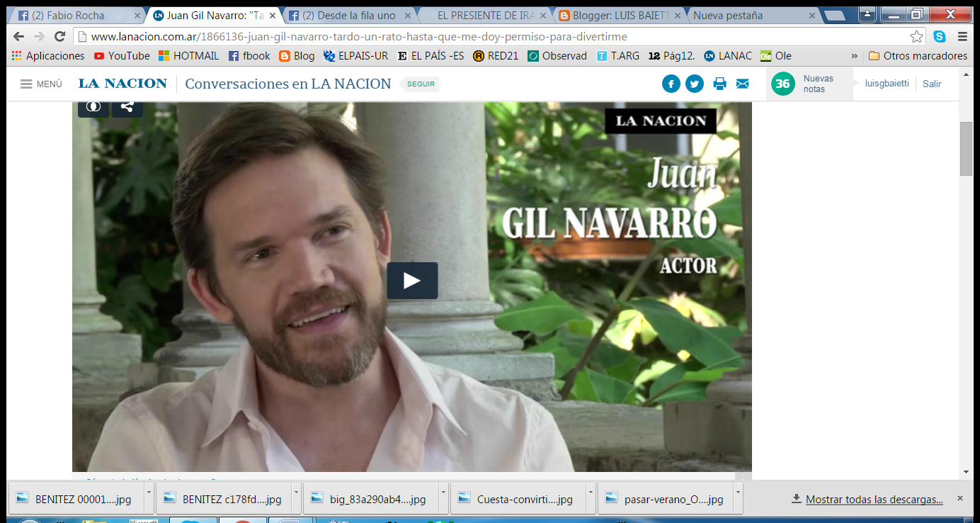Toggle the contrast icon on the video player
Viewport: 980px width, 523px height.
pyautogui.click(x=93, y=107)
